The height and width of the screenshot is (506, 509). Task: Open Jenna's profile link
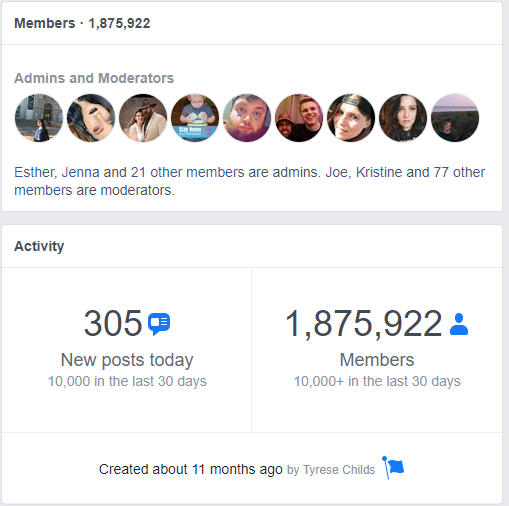80,172
